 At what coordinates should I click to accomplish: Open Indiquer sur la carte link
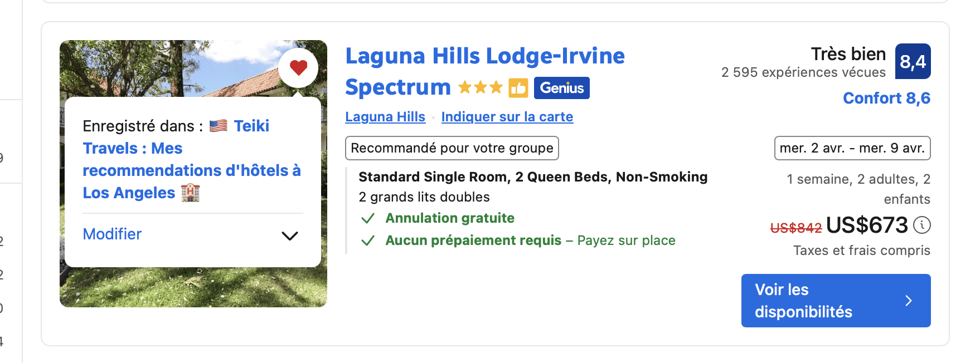(x=507, y=117)
